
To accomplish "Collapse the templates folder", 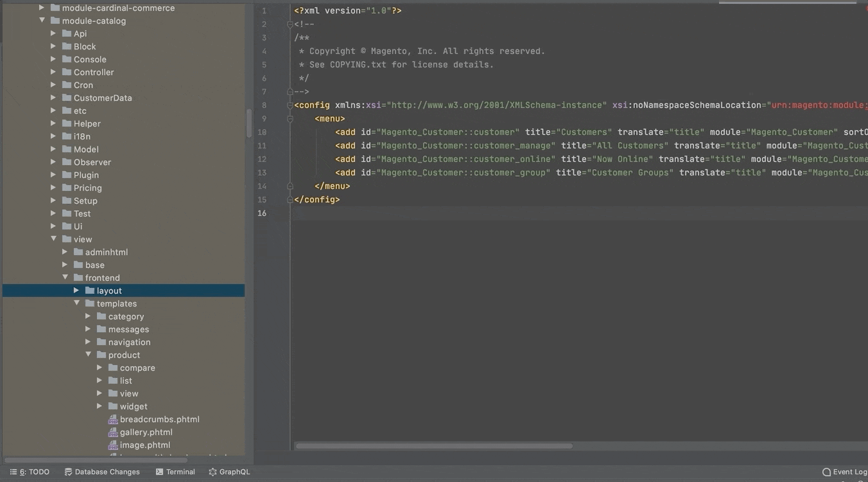I will click(x=76, y=303).
